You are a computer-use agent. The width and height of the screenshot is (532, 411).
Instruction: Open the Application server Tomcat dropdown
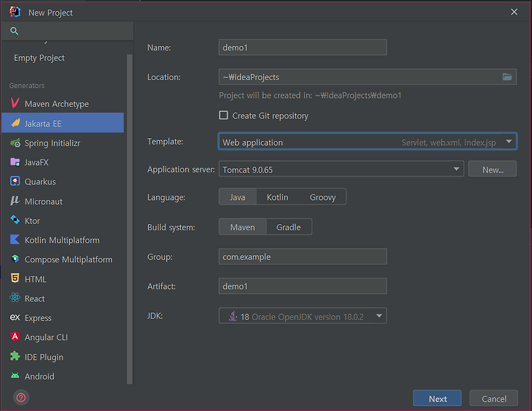[x=341, y=169]
